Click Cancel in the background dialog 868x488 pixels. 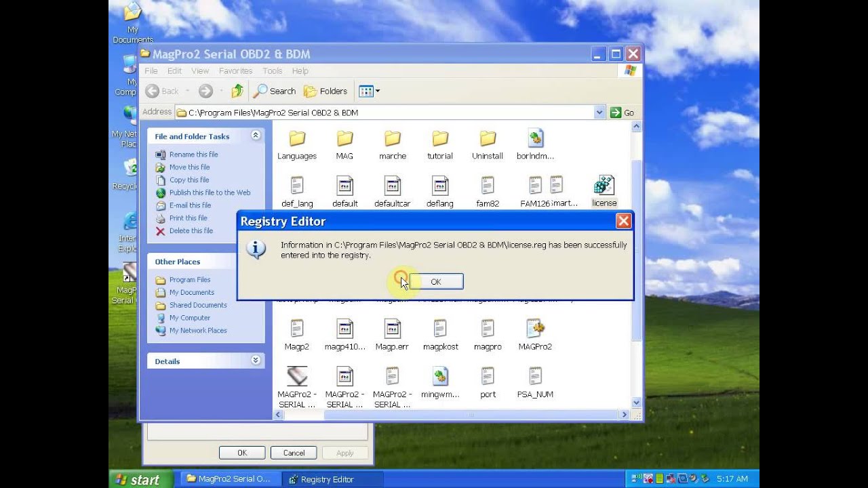(x=294, y=453)
